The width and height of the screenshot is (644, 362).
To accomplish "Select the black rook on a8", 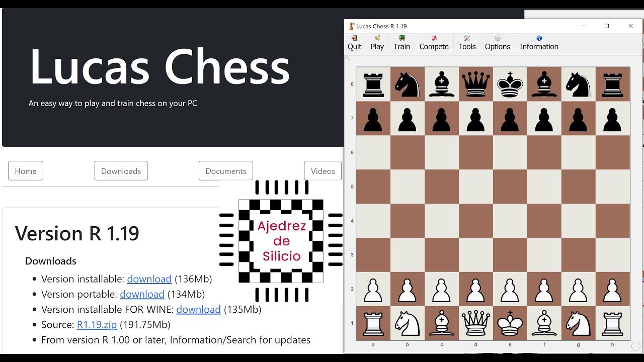I will tap(373, 84).
